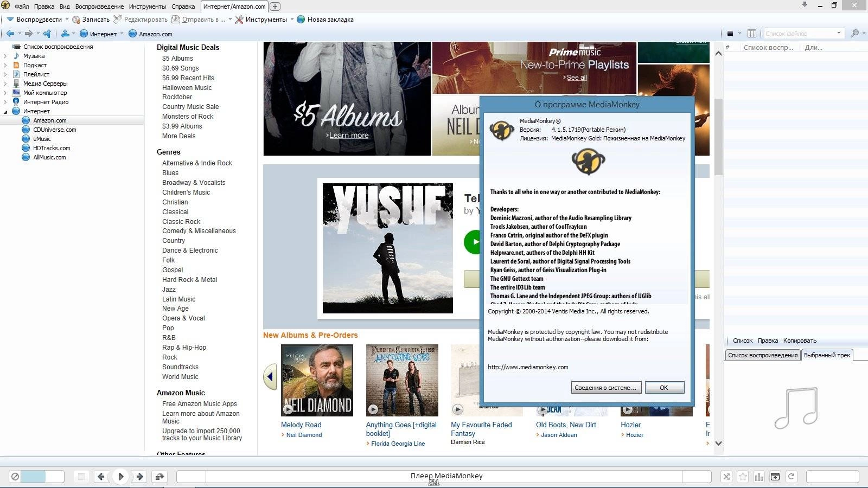Click Neil Diamond album cover thumbnail
868x488 pixels.
point(317,381)
